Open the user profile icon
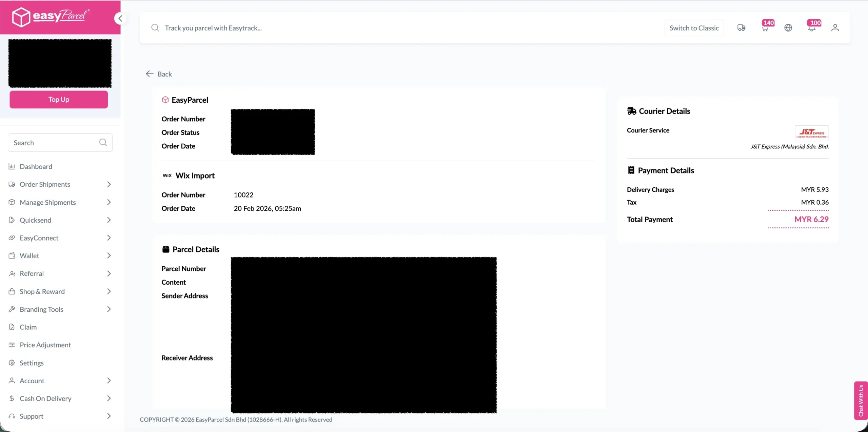The height and width of the screenshot is (432, 868). click(x=835, y=28)
